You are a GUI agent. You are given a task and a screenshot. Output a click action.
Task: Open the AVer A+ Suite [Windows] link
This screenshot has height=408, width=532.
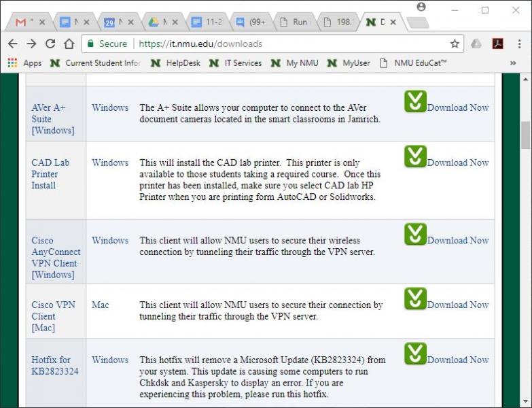coord(52,119)
